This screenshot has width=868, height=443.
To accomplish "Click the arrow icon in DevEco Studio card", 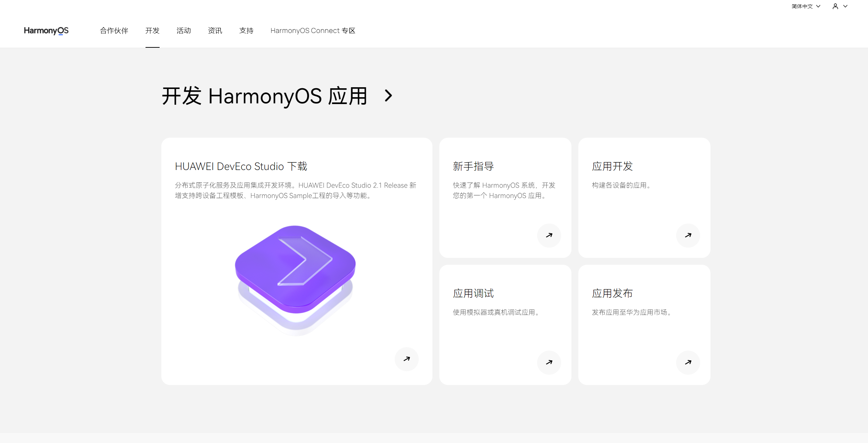I will (407, 359).
